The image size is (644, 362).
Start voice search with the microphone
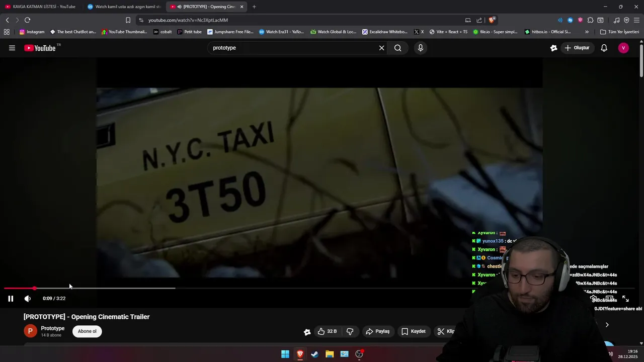coord(421,48)
